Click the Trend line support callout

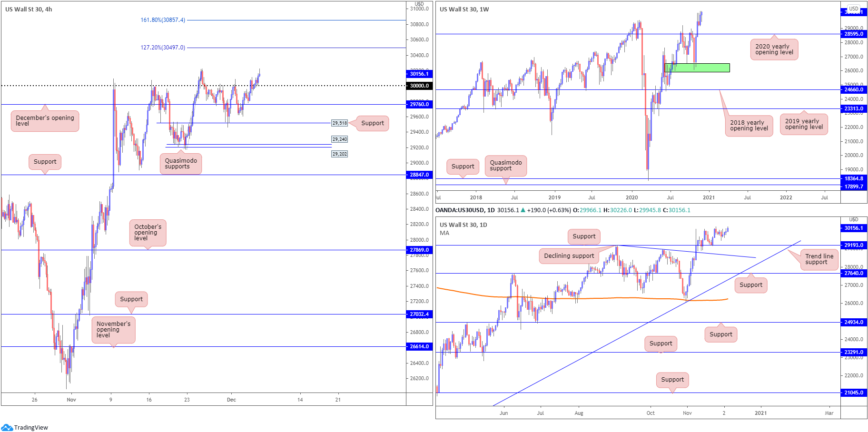point(819,259)
